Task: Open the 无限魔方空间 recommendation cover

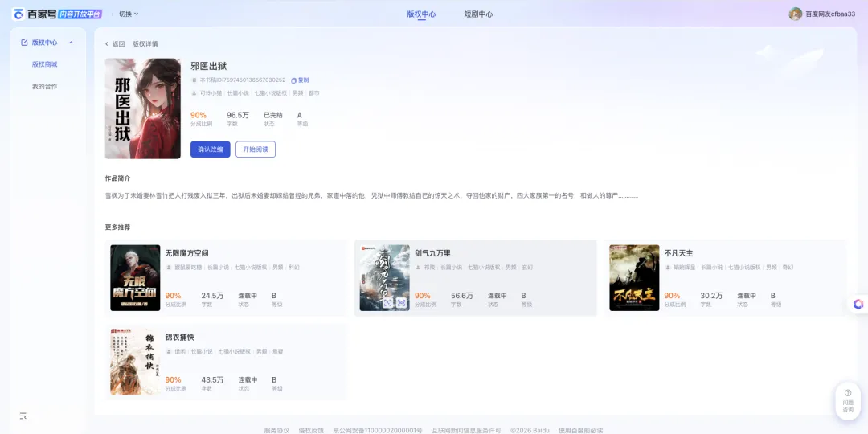Action: pyautogui.click(x=135, y=277)
